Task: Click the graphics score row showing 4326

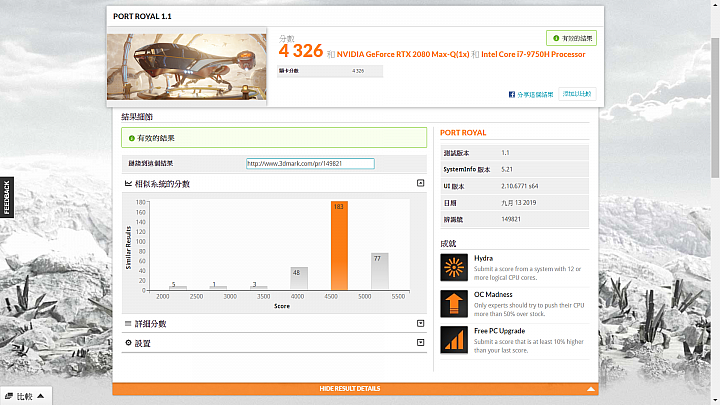Action: pos(330,71)
